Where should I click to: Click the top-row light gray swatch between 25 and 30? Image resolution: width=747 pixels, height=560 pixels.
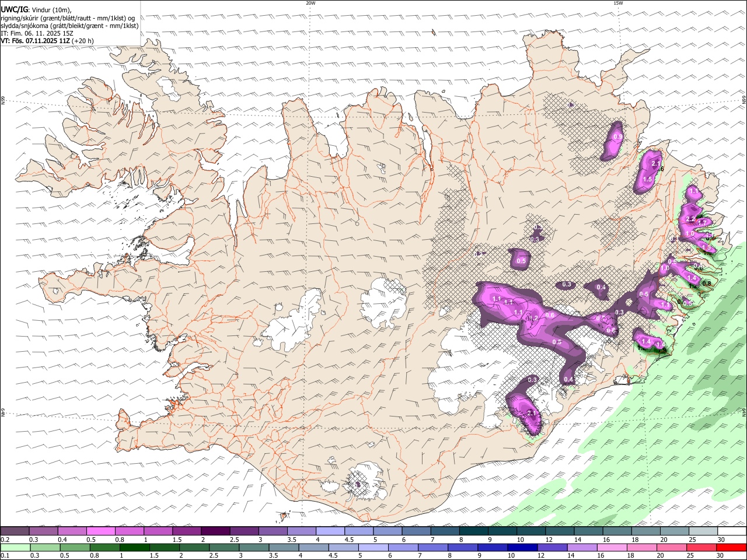[703, 531]
